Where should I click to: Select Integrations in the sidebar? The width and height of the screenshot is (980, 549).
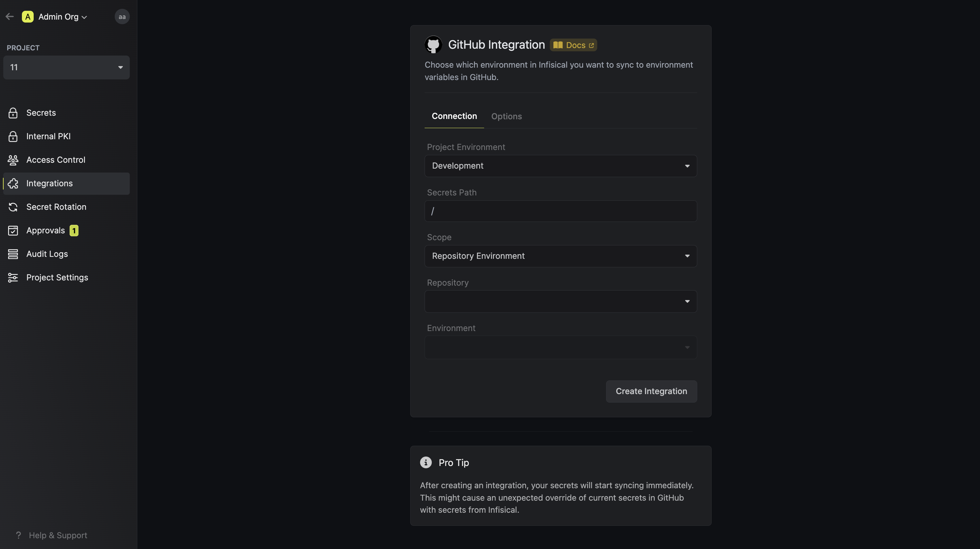tap(66, 184)
